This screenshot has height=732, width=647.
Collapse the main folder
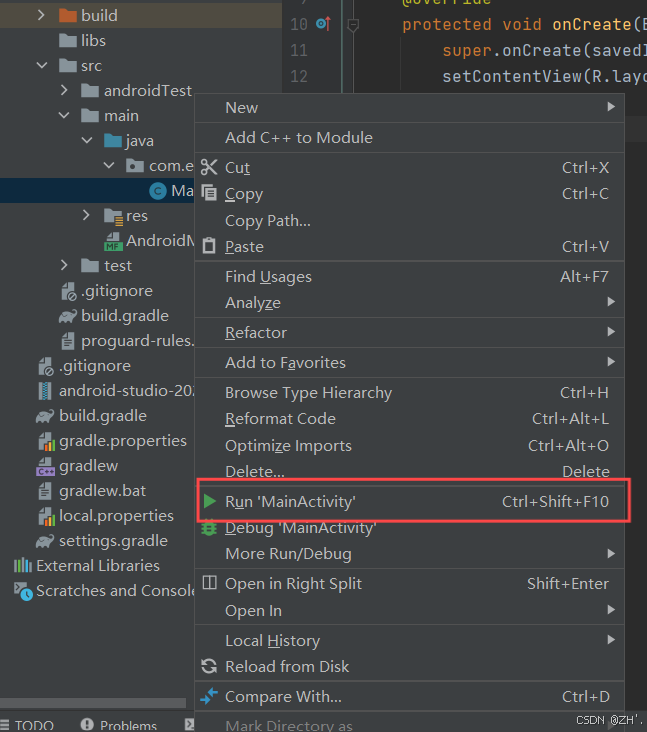(64, 115)
